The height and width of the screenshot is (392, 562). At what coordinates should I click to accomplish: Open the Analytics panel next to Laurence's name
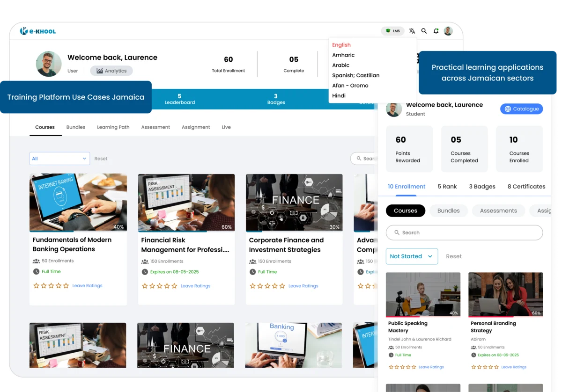tap(111, 71)
